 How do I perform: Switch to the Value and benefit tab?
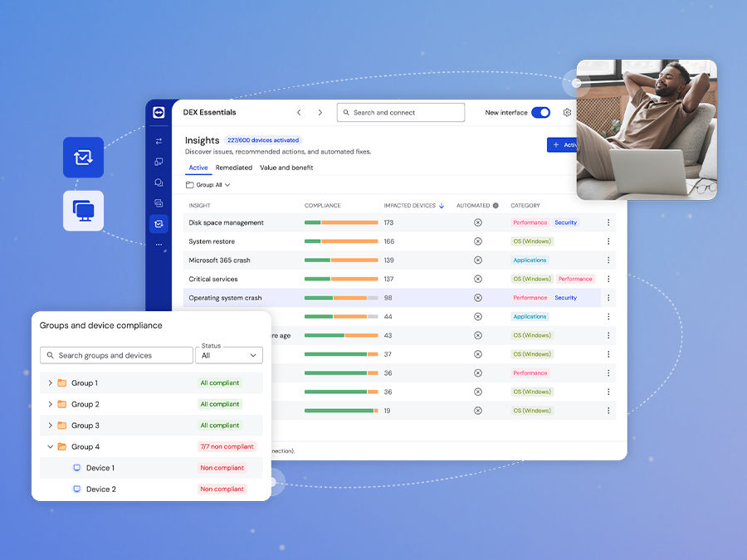click(x=286, y=168)
